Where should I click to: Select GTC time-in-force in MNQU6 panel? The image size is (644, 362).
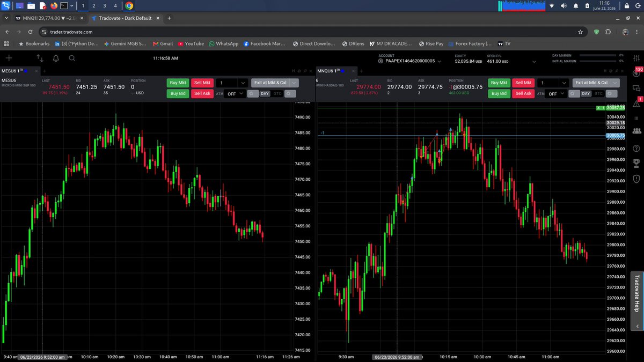(598, 93)
